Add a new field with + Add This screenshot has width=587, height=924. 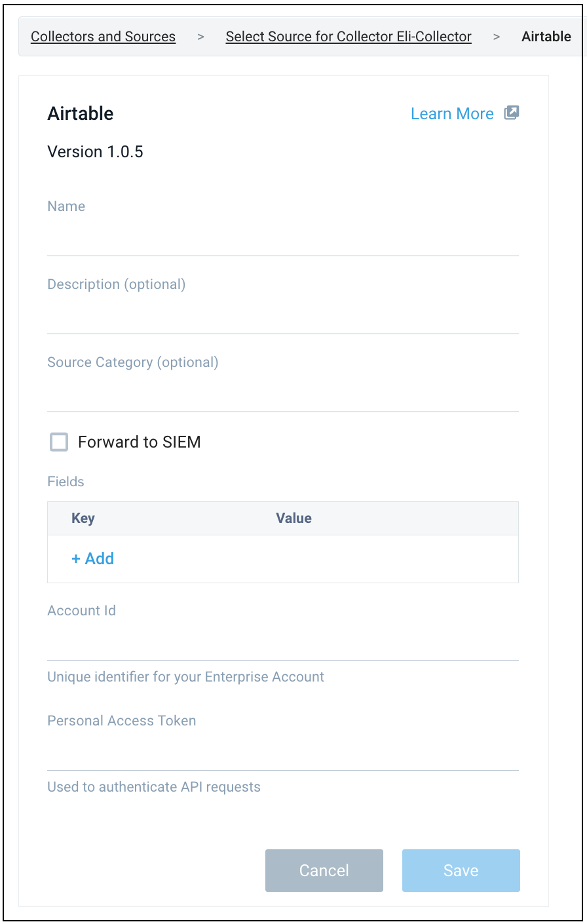pos(93,558)
